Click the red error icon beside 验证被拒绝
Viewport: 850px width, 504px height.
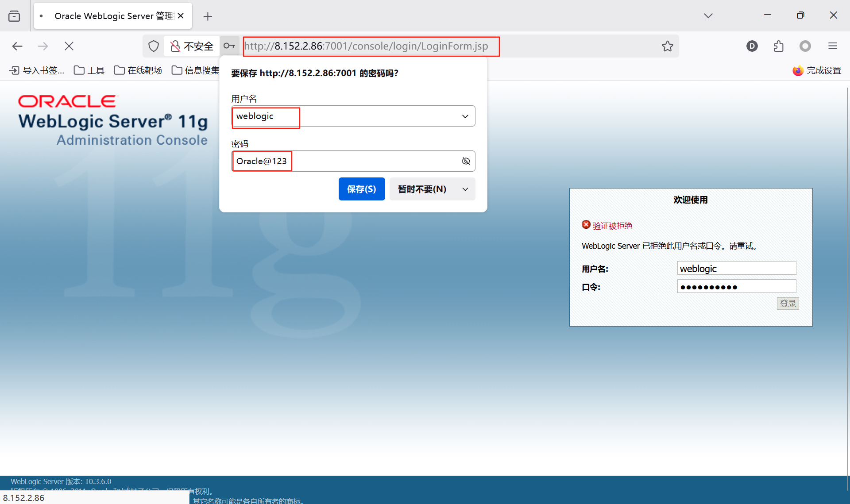[586, 225]
